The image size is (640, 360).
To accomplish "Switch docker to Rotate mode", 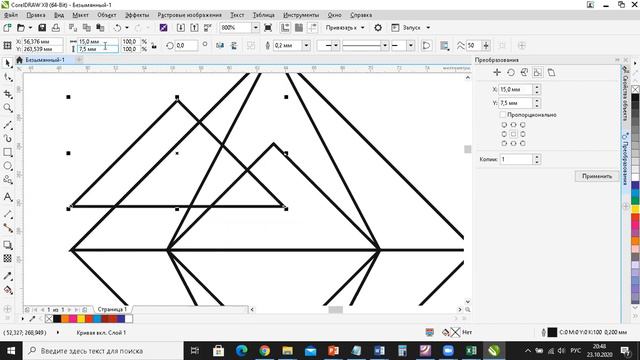I will [x=511, y=72].
